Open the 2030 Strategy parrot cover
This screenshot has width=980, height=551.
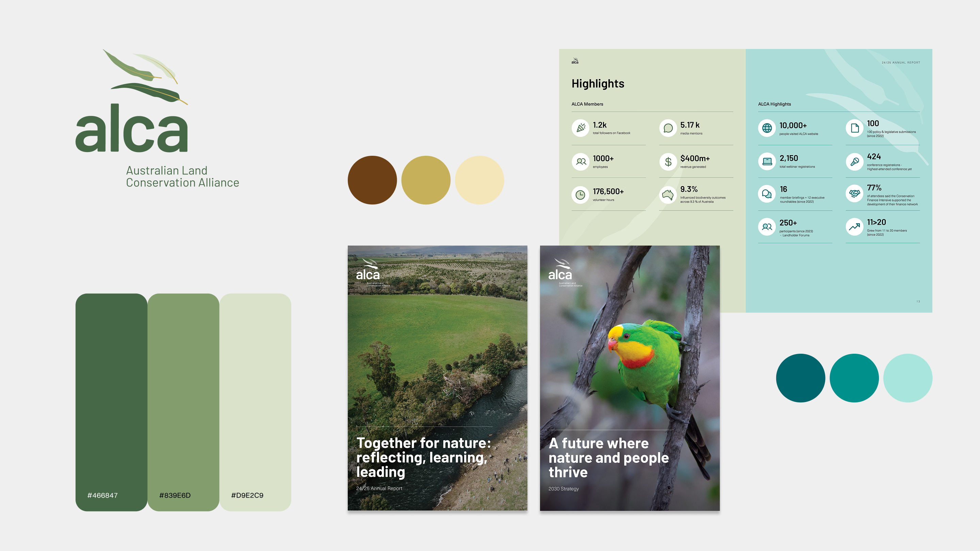630,378
